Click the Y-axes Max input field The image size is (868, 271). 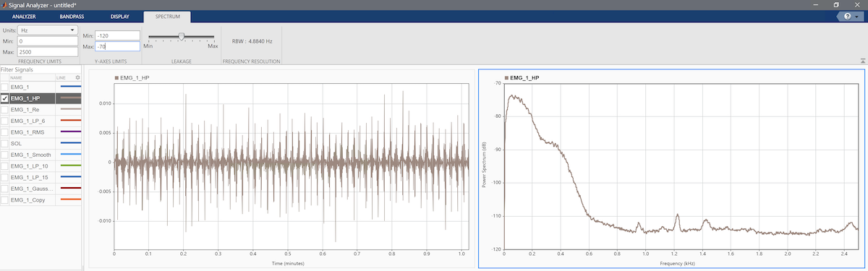pyautogui.click(x=118, y=46)
